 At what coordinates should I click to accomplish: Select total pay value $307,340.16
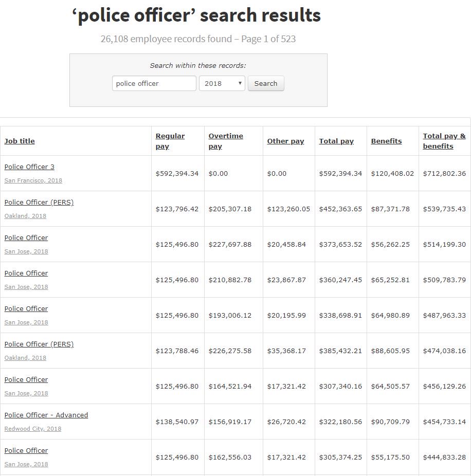[x=340, y=386]
